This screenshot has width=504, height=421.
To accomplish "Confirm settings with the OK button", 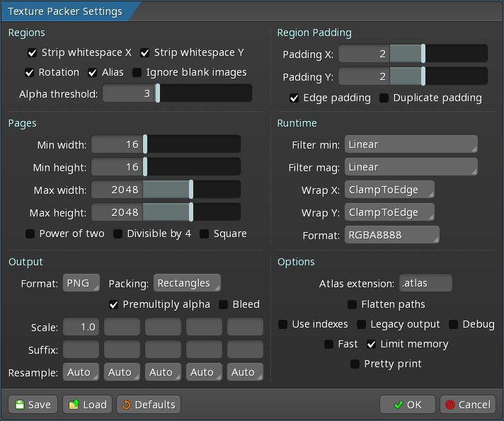I will [x=407, y=405].
